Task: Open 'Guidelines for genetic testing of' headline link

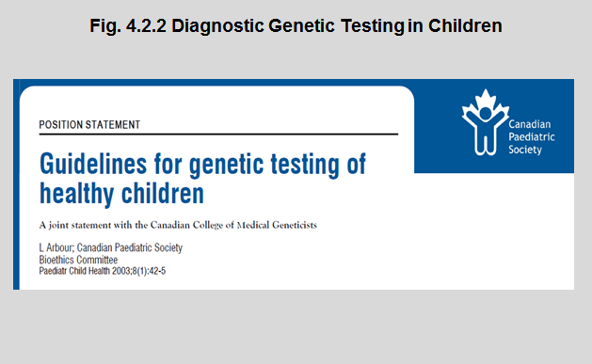Action: [x=202, y=165]
